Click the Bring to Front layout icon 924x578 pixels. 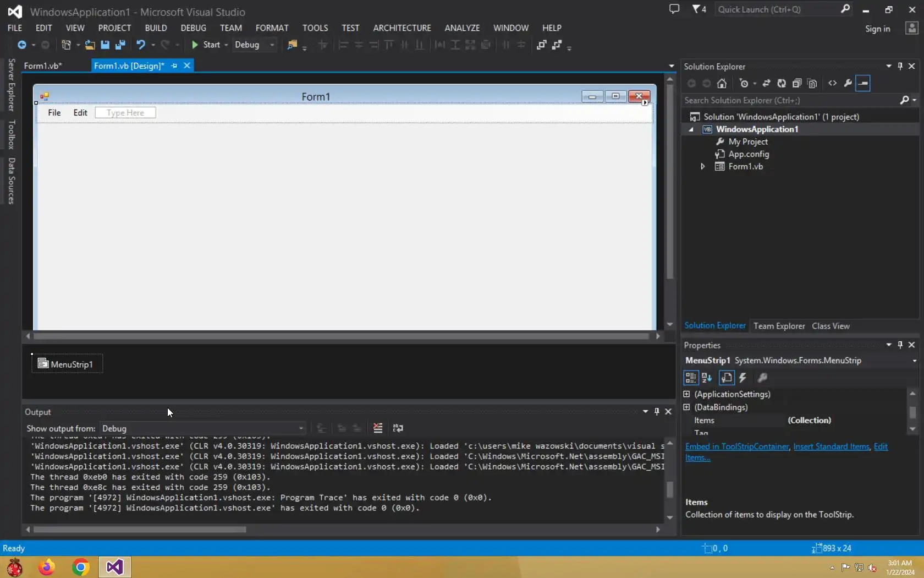click(542, 45)
